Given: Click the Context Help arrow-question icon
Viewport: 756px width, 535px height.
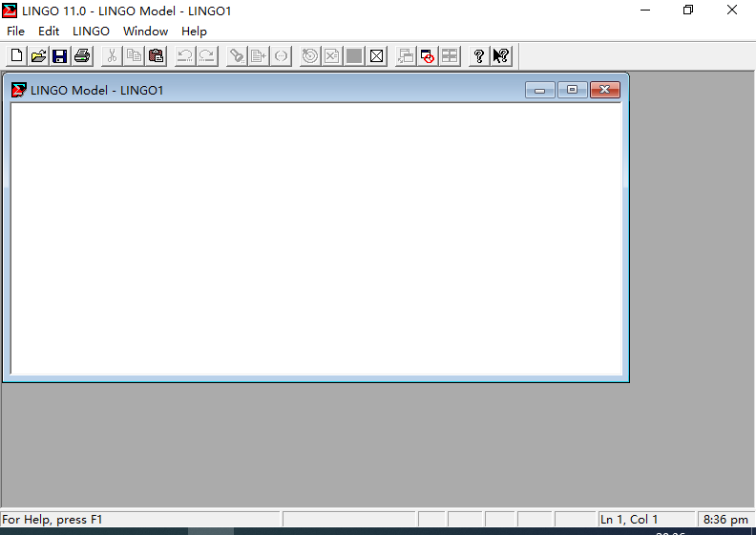Looking at the screenshot, I should click(501, 56).
